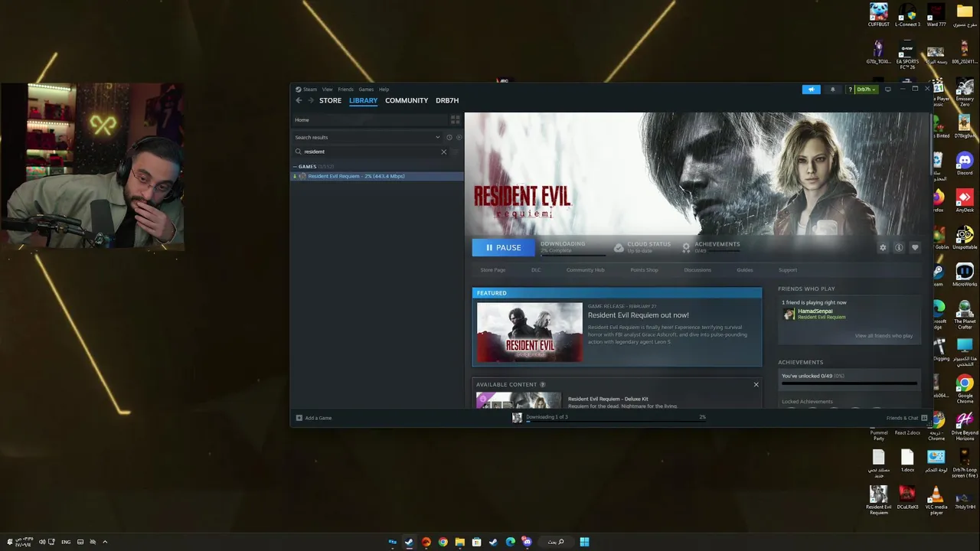Open CUFFBUST desktop shortcut
This screenshot has height=551, width=980.
point(878,15)
